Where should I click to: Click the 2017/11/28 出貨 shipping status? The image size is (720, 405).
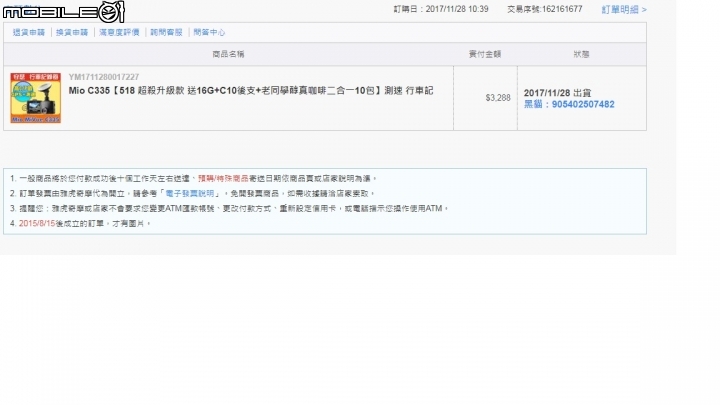click(x=557, y=93)
